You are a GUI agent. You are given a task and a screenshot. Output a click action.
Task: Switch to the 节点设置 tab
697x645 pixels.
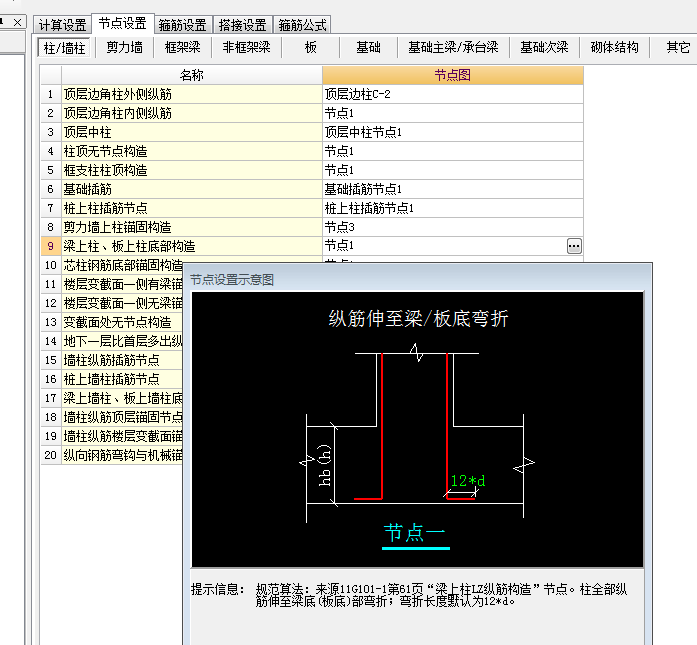coord(123,24)
